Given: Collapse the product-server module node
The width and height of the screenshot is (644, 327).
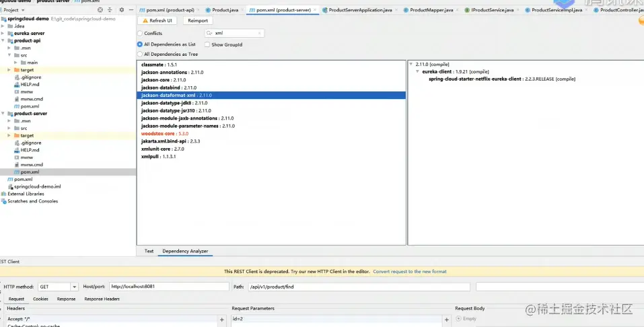Looking at the screenshot, I should click(x=3, y=114).
